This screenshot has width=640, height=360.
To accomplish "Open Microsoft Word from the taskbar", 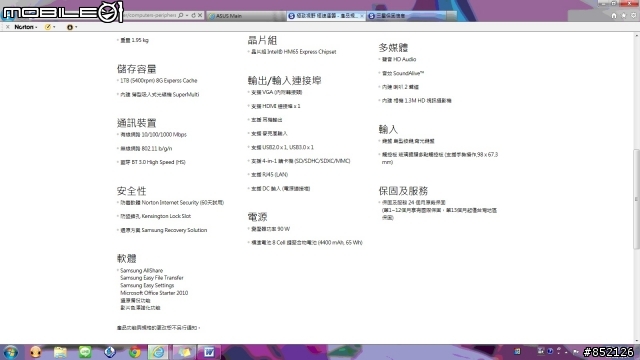I will click(x=209, y=352).
